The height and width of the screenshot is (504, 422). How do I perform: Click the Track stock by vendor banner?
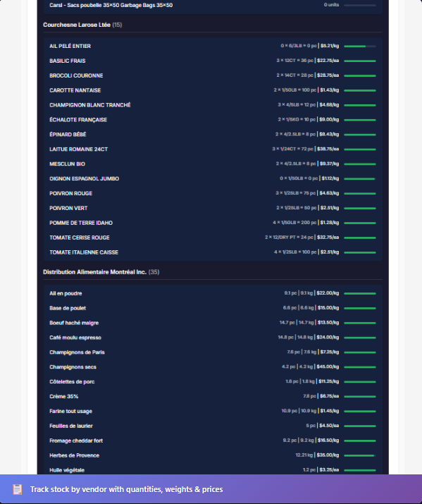[211, 489]
